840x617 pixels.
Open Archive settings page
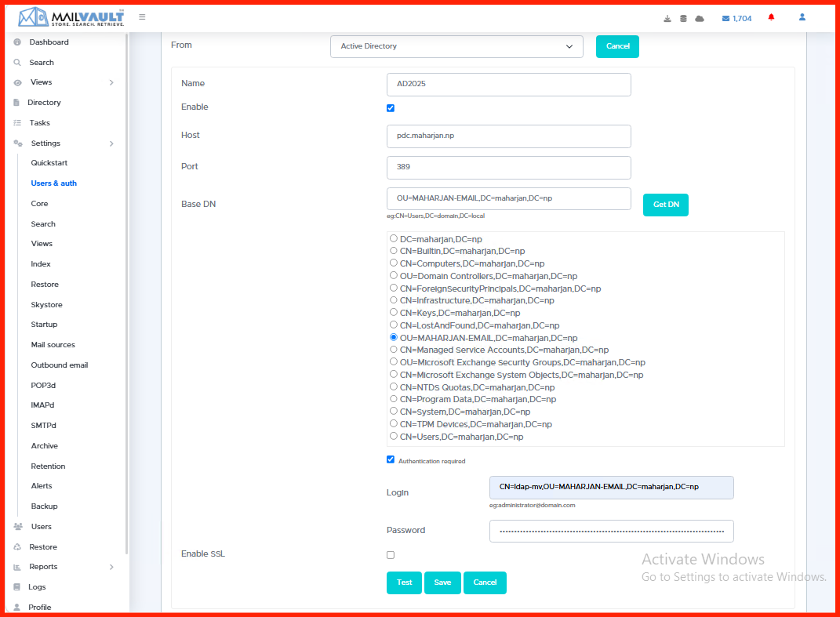45,446
